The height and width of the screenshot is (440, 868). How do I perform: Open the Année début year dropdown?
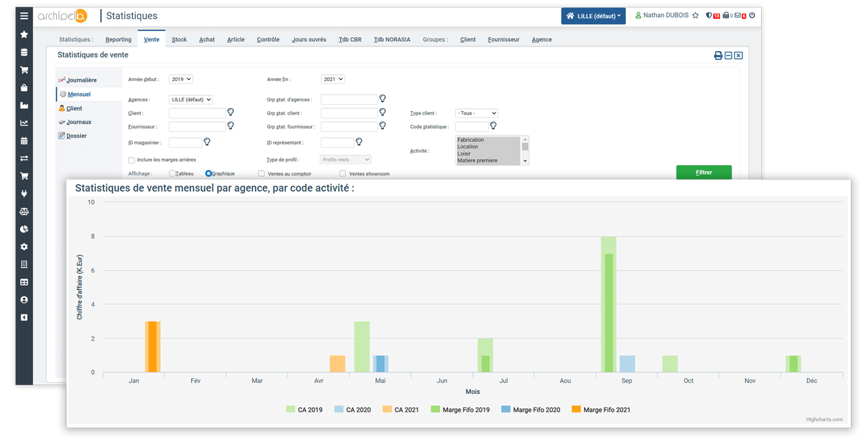pyautogui.click(x=181, y=79)
